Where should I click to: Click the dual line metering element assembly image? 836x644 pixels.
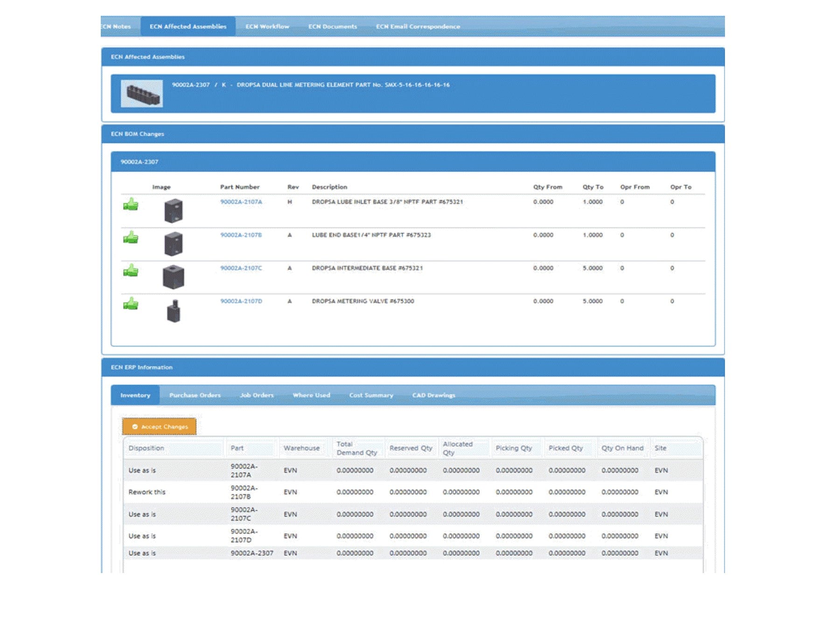click(142, 93)
